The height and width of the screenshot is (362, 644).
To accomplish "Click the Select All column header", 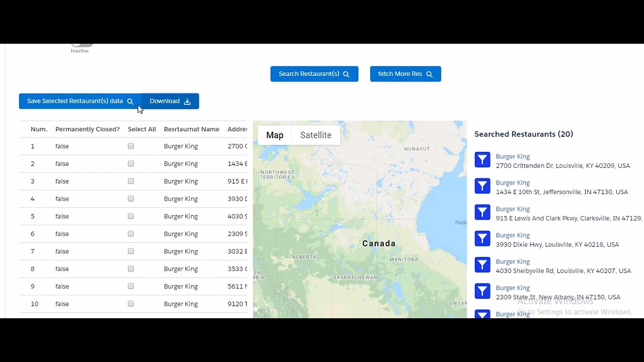I will pos(142,129).
